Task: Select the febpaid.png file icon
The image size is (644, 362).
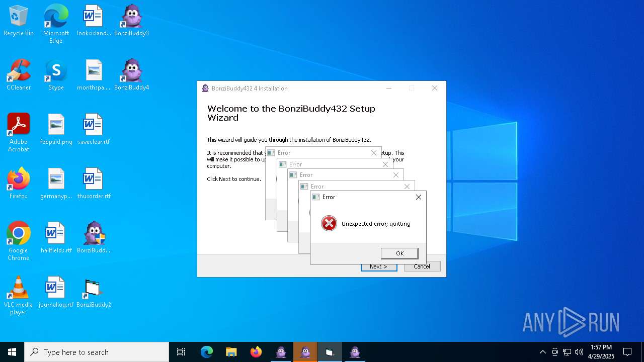Action: click(56, 129)
